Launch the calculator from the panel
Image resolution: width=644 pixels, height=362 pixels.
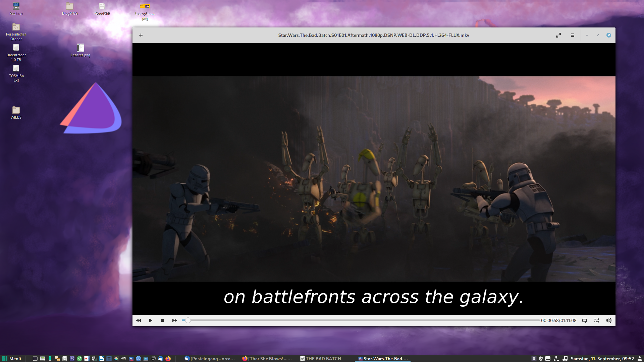pos(109,359)
